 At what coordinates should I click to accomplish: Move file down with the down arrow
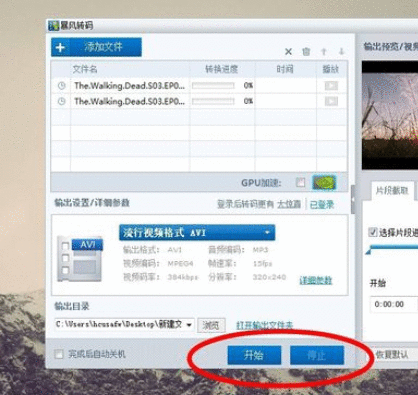pyautogui.click(x=341, y=52)
